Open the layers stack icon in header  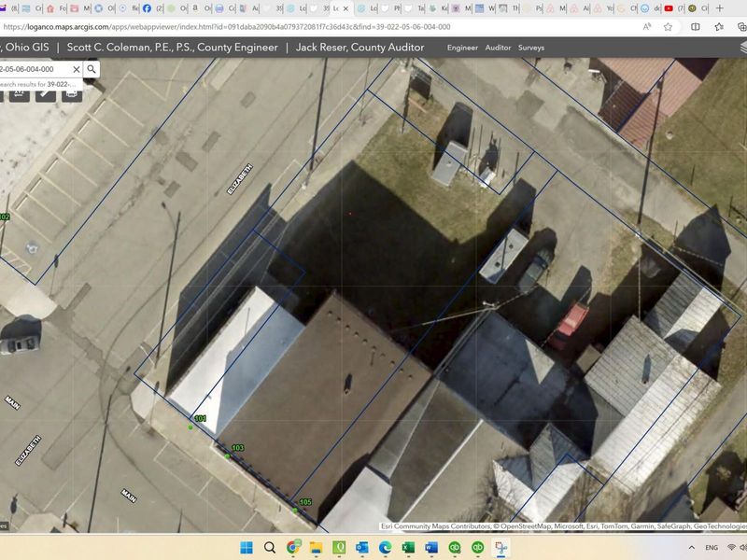pos(743,48)
